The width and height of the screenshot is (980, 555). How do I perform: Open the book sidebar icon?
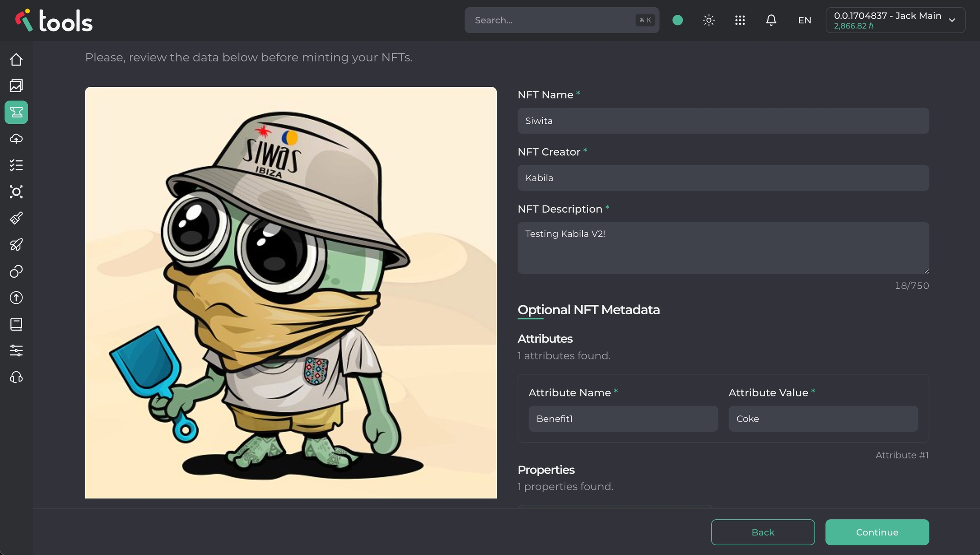tap(16, 324)
